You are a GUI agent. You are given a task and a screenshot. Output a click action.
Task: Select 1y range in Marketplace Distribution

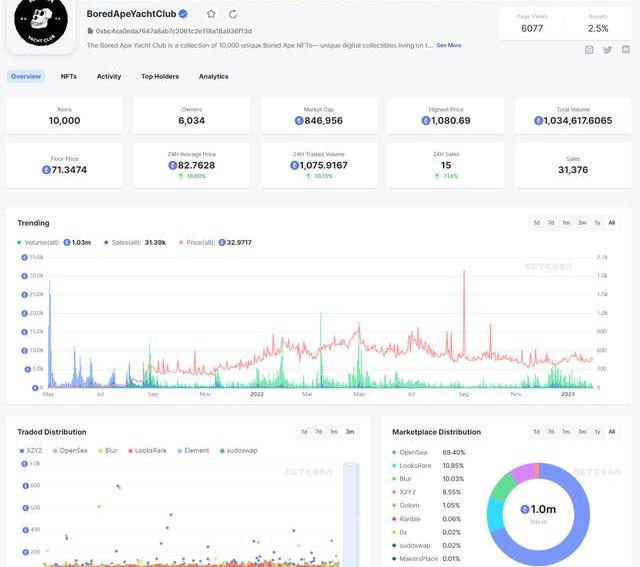coord(597,432)
